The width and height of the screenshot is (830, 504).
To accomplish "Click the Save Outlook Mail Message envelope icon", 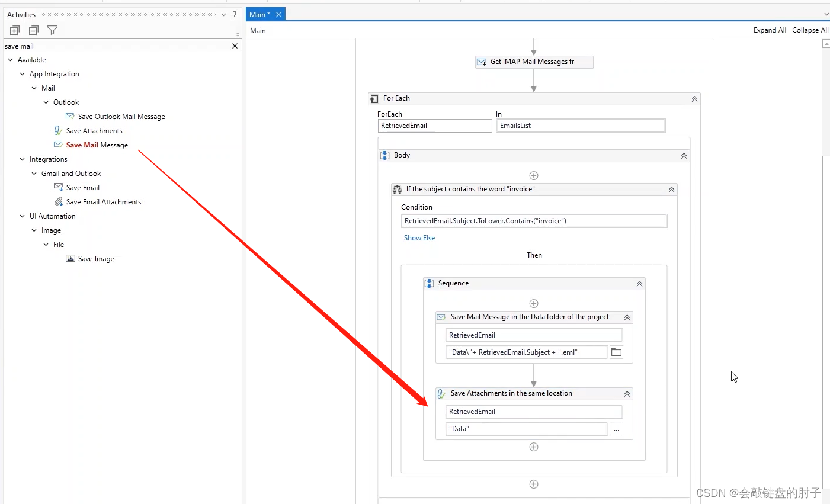I will click(x=70, y=116).
